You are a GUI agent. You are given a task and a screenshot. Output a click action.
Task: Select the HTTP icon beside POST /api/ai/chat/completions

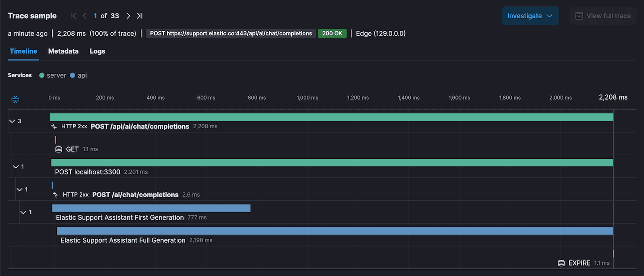click(55, 126)
